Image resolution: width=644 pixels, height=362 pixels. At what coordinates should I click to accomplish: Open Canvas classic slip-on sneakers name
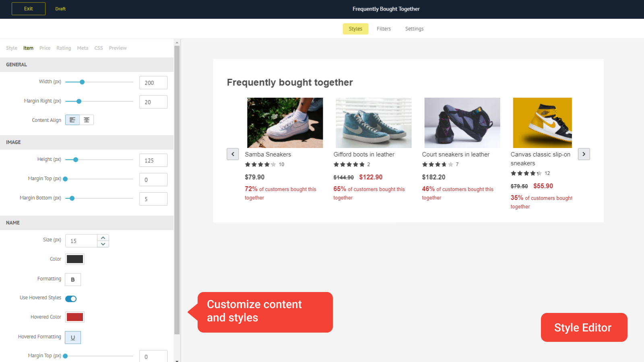(541, 159)
